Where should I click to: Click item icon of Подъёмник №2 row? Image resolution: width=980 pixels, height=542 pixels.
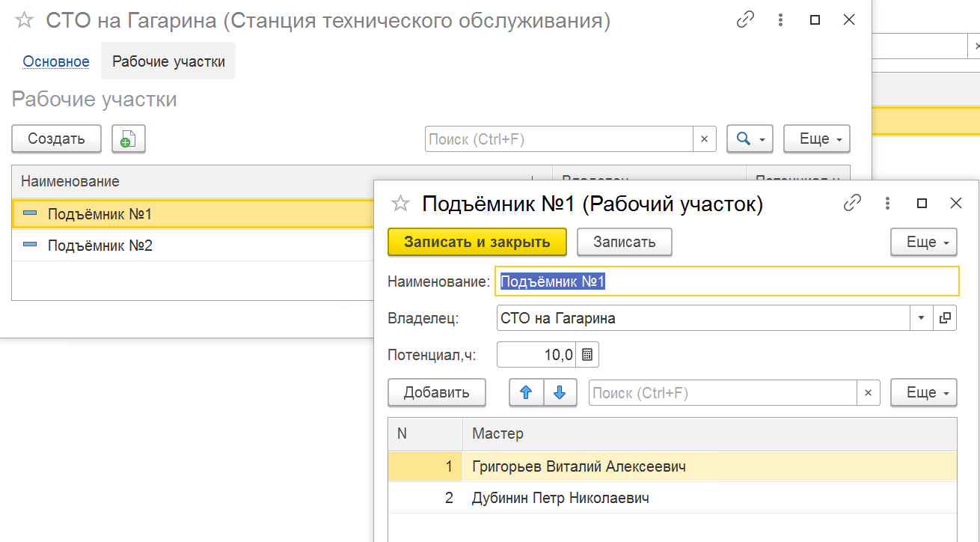click(x=30, y=245)
